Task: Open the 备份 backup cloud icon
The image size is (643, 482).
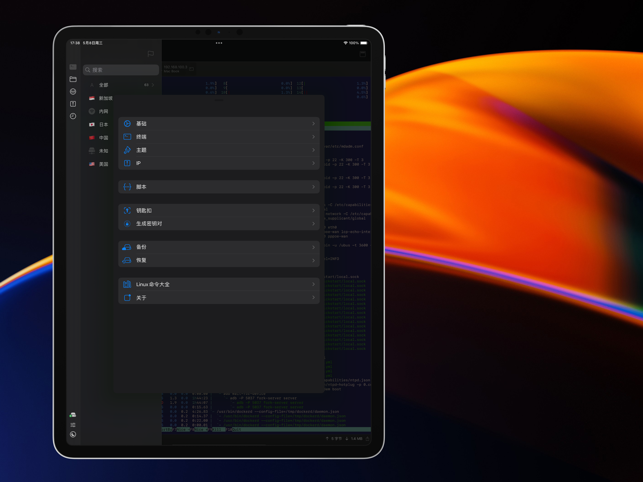Action: click(127, 247)
